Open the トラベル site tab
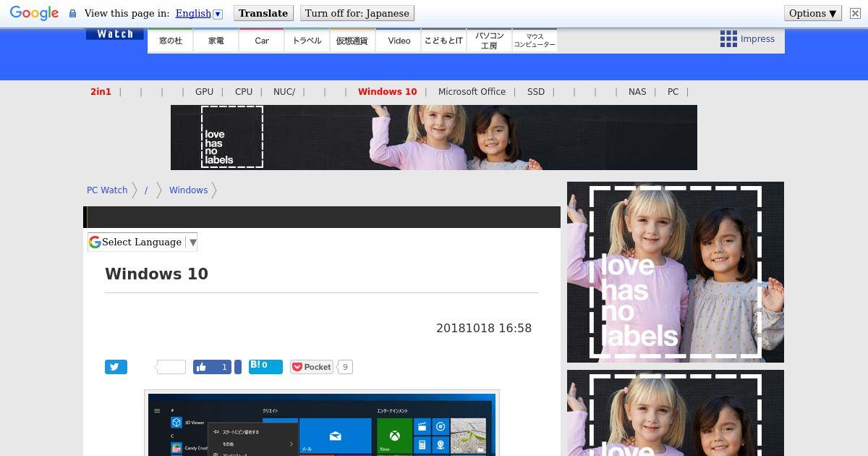The image size is (868, 456). [307, 41]
